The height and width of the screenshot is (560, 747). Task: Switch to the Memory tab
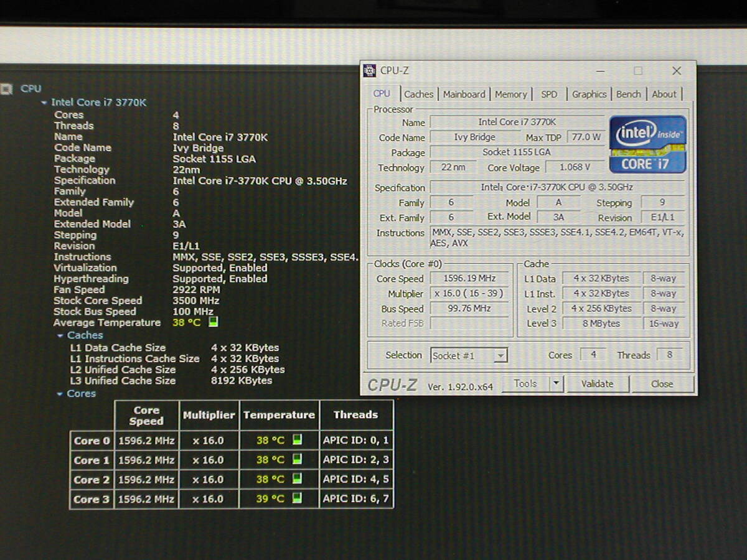pos(510,94)
